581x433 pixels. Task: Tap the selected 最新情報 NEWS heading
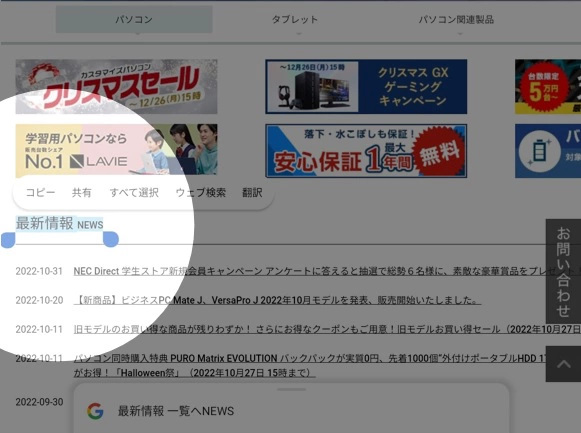tap(59, 224)
